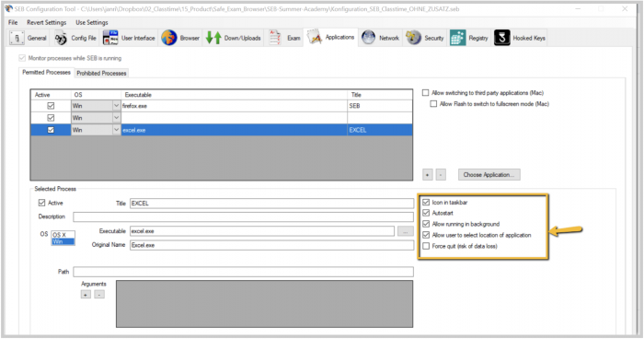Select SEB title cell in table
644x339 pixels.
click(380, 106)
